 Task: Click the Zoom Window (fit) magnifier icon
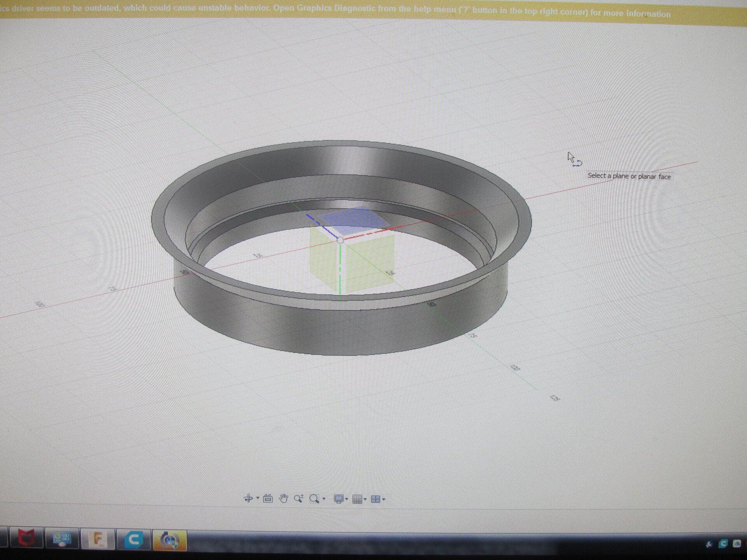click(314, 499)
